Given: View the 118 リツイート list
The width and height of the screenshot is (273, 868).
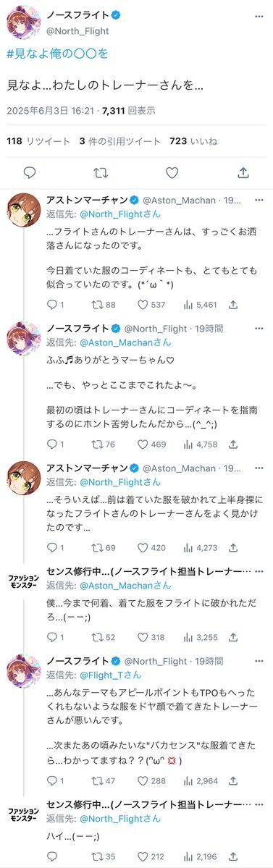Looking at the screenshot, I should (x=38, y=141).
